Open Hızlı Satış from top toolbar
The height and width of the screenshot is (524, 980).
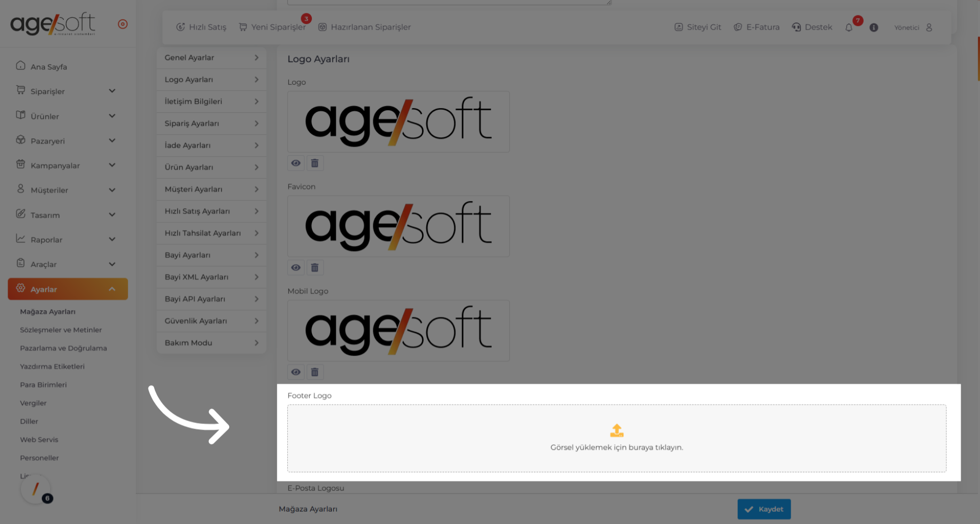click(x=201, y=27)
